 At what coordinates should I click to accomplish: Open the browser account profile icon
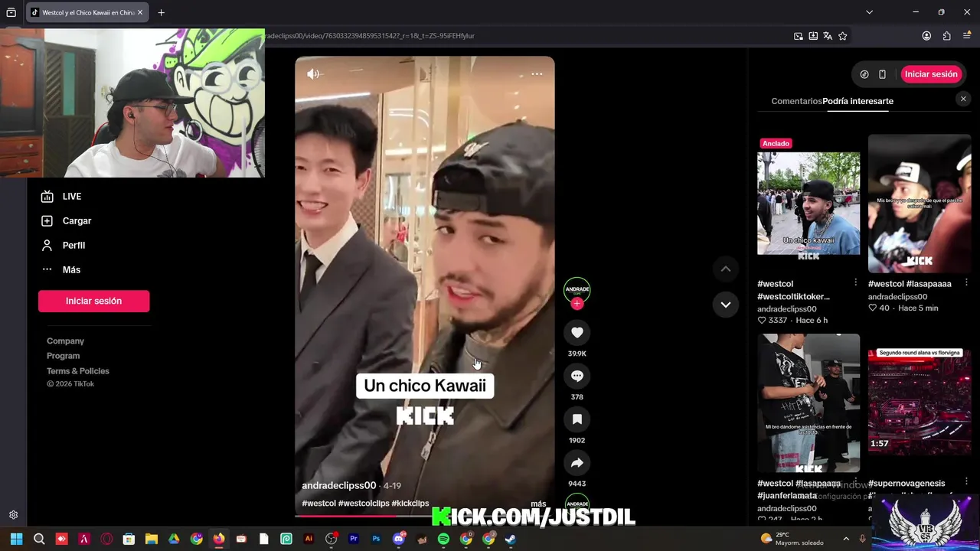click(x=926, y=36)
